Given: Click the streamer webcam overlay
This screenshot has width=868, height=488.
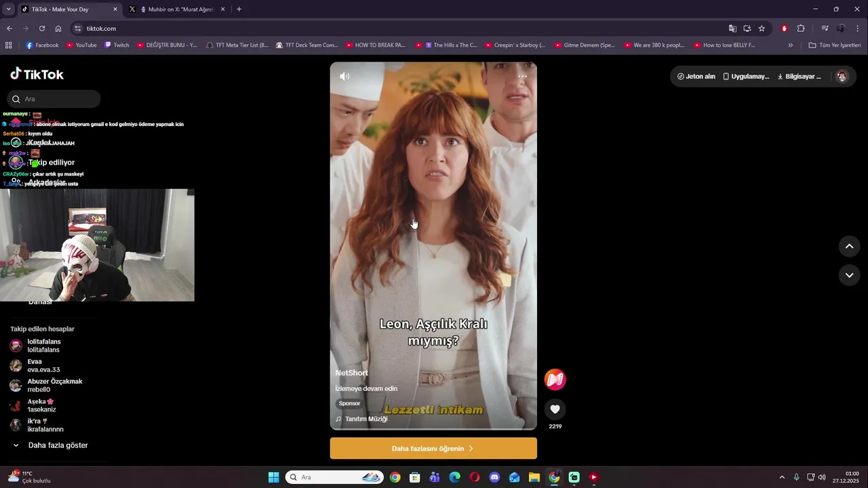Looking at the screenshot, I should (97, 245).
